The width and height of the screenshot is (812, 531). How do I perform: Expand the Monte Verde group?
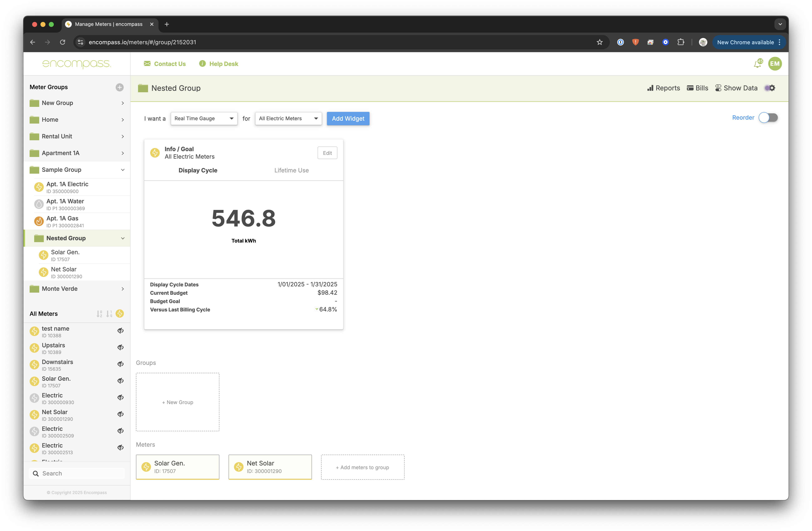tap(122, 289)
